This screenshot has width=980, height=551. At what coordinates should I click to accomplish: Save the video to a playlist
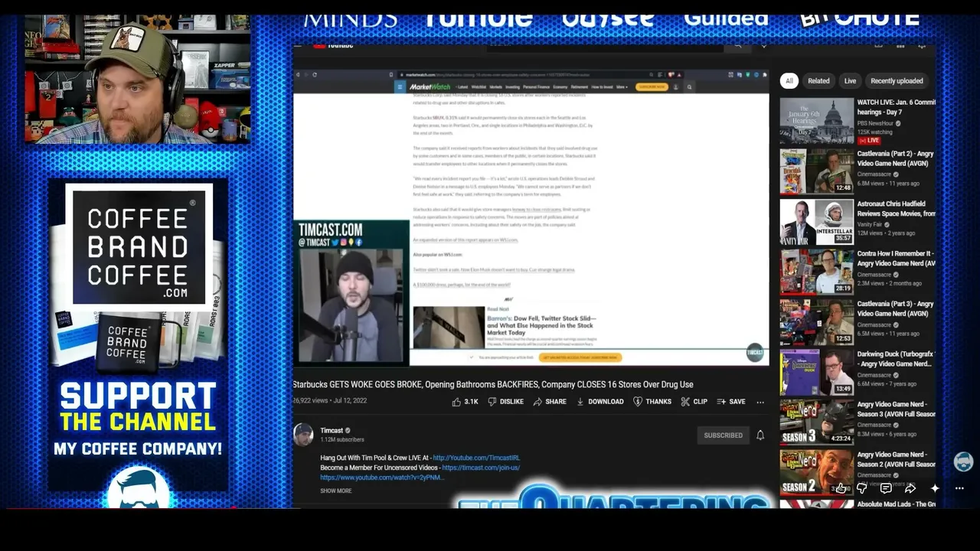pos(730,402)
